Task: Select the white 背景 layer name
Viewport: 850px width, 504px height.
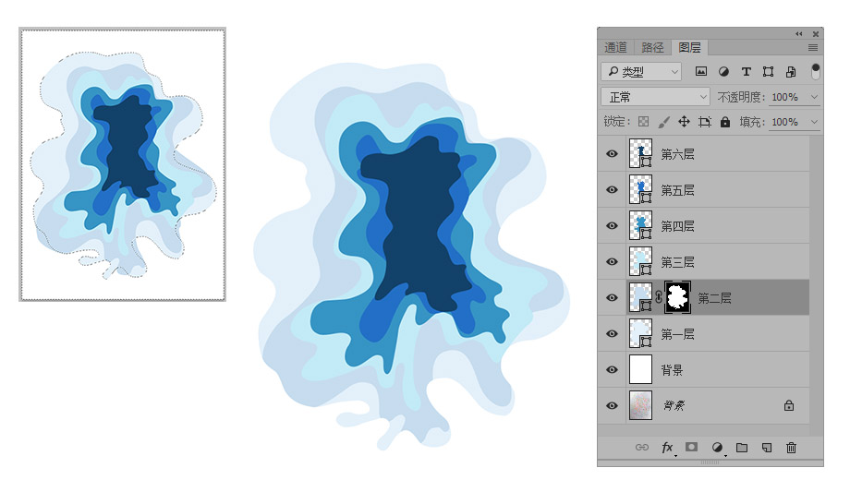Action: pos(672,370)
